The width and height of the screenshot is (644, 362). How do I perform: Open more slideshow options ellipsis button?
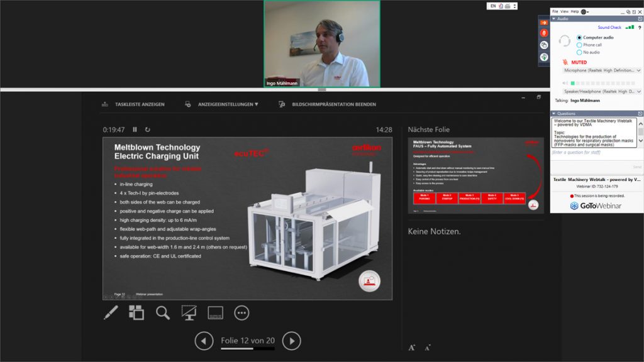coord(241,312)
